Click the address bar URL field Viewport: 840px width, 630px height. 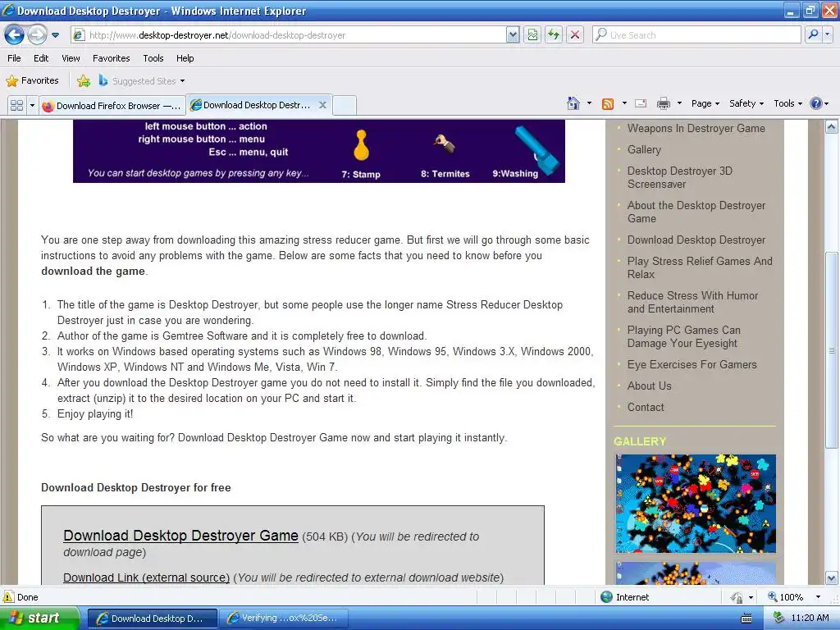click(290, 35)
